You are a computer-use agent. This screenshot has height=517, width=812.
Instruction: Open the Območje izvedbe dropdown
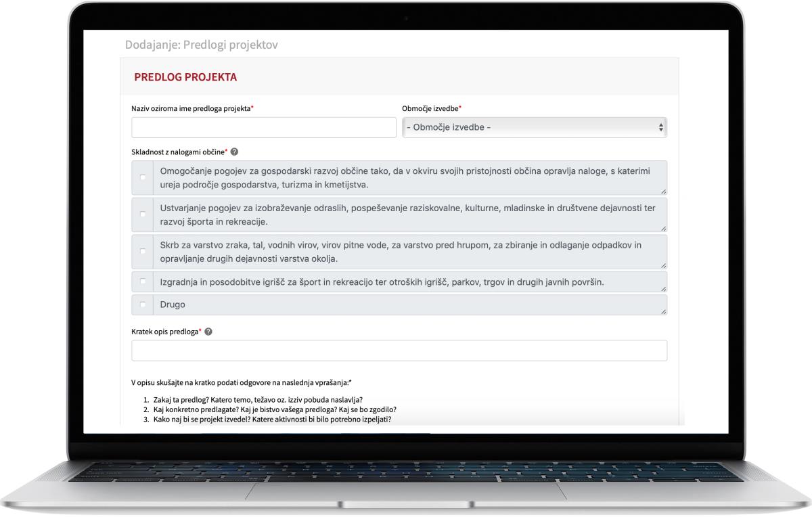535,127
